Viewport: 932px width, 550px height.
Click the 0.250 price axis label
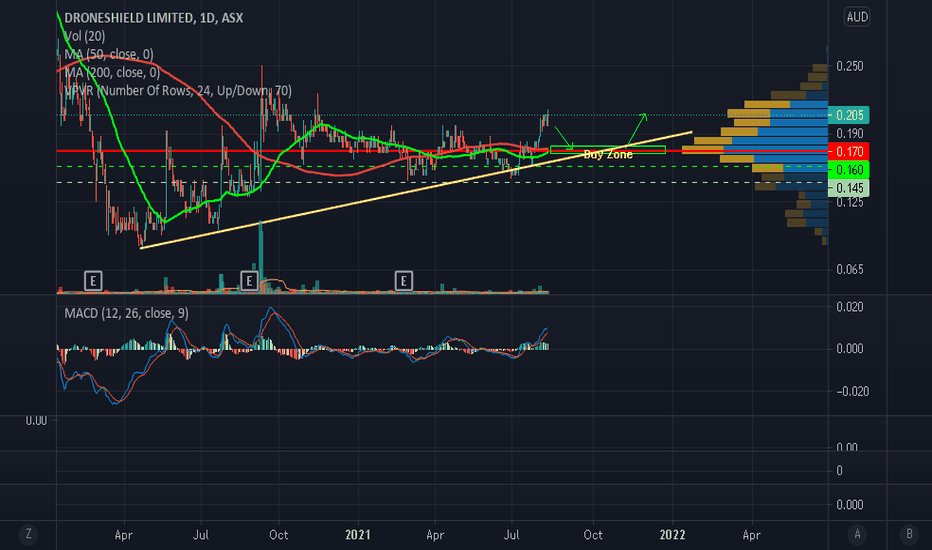[850, 66]
